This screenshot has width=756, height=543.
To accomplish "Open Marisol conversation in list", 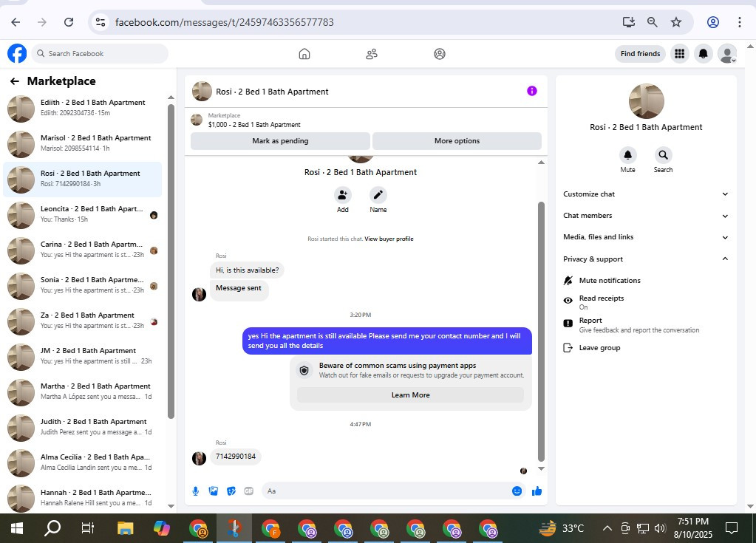I will pos(83,144).
